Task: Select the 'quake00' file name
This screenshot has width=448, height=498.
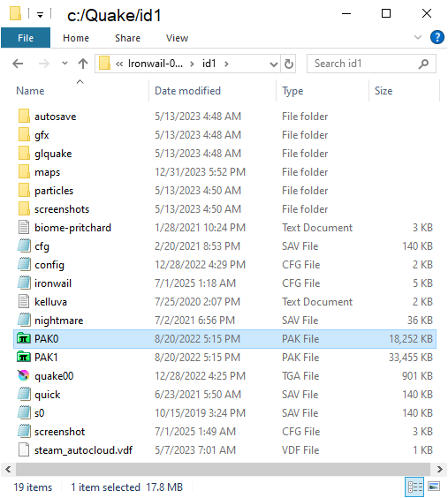Action: (x=54, y=376)
